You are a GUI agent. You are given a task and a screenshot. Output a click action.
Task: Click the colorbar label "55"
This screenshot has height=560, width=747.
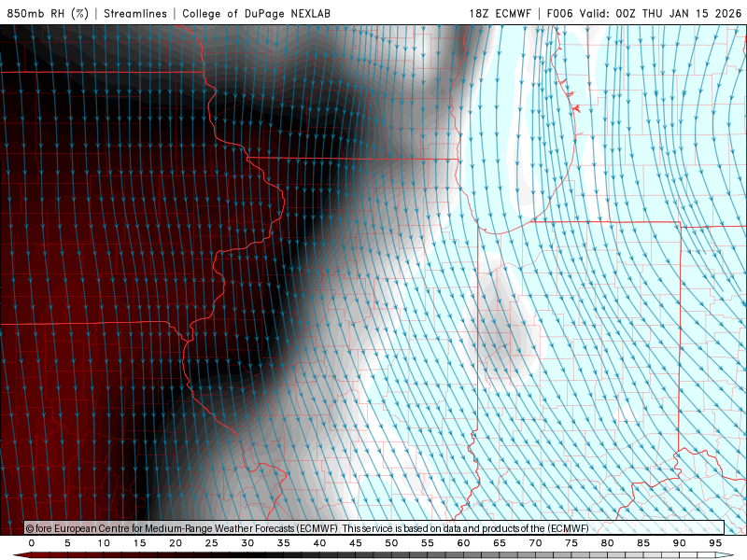(x=428, y=543)
